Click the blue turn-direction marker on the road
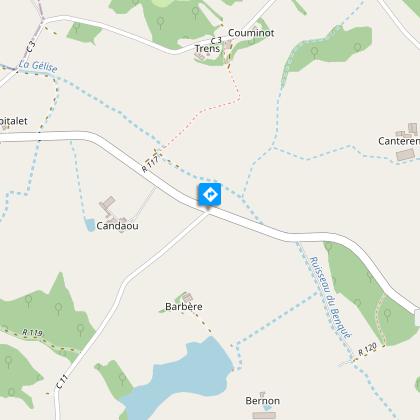 [210, 195]
